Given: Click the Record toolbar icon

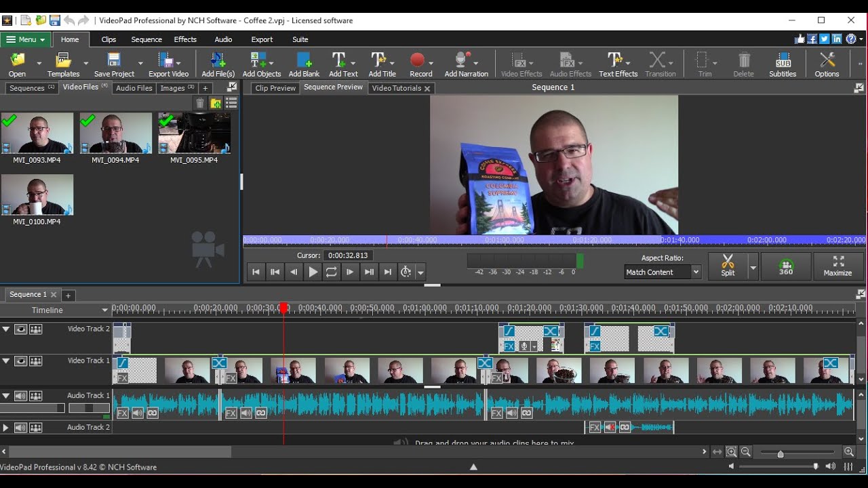Looking at the screenshot, I should [417, 61].
